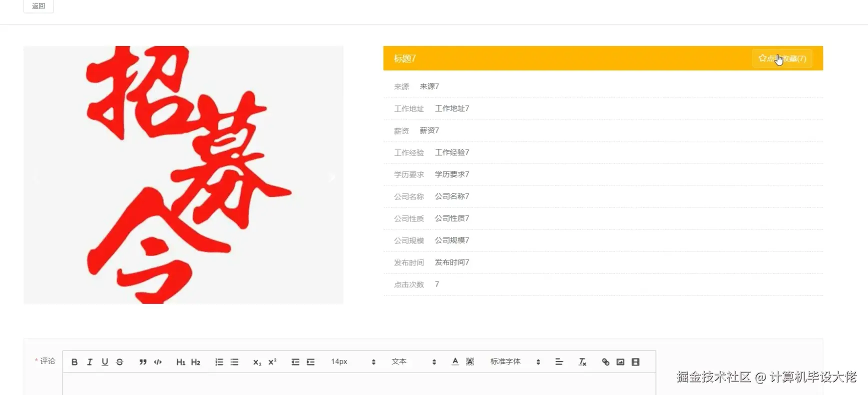Toggle underline formatting in editor toolbar

coord(104,362)
